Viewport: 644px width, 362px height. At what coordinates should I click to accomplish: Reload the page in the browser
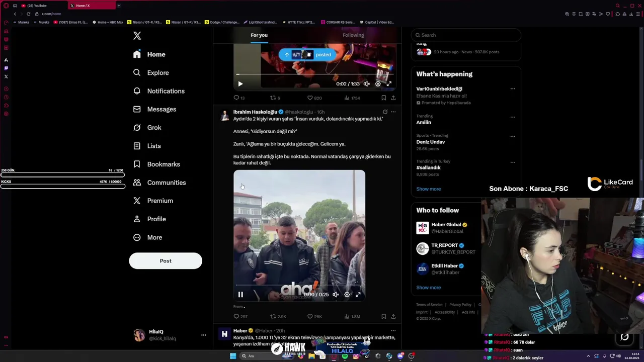pyautogui.click(x=28, y=14)
